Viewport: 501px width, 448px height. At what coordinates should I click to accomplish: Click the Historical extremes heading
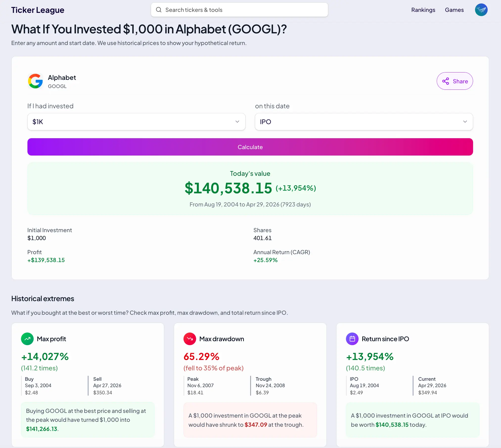tap(43, 299)
